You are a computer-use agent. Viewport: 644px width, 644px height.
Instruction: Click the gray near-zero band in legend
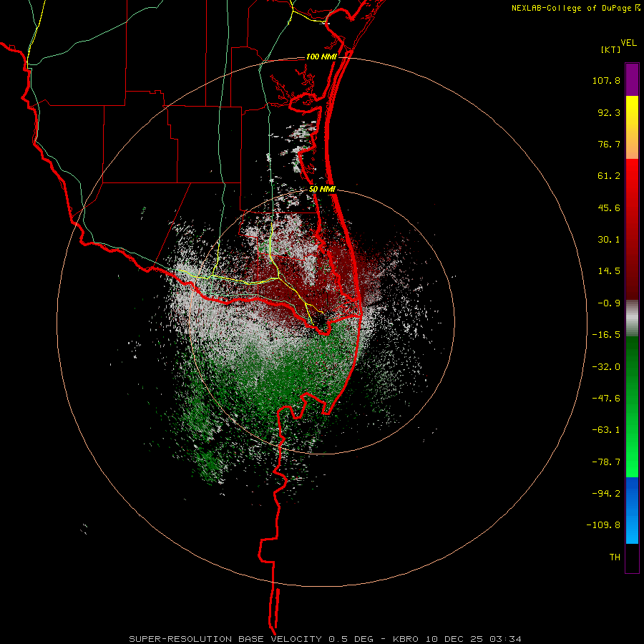632,318
